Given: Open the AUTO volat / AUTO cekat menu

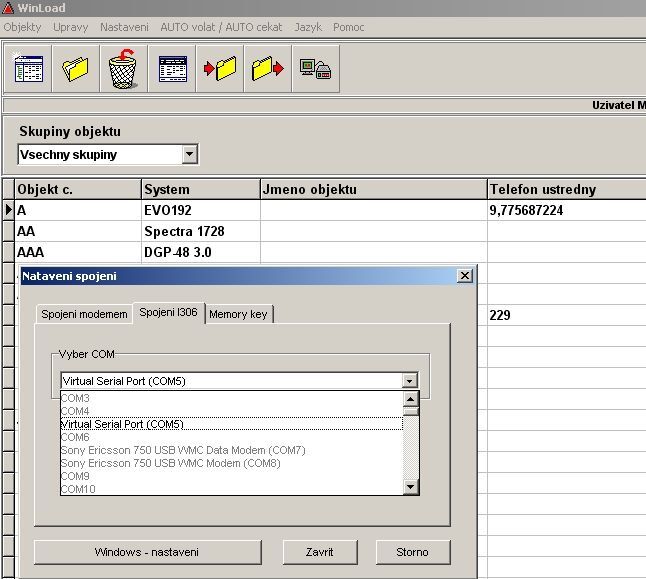Looking at the screenshot, I should click(221, 27).
